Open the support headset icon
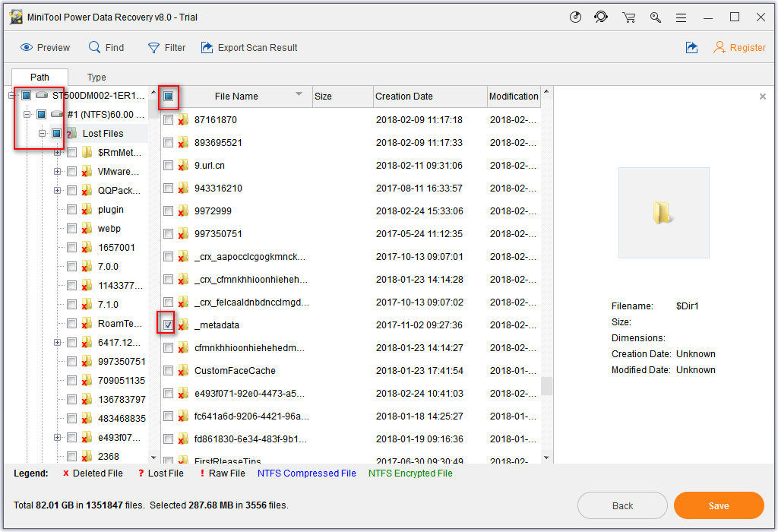 coord(601,17)
